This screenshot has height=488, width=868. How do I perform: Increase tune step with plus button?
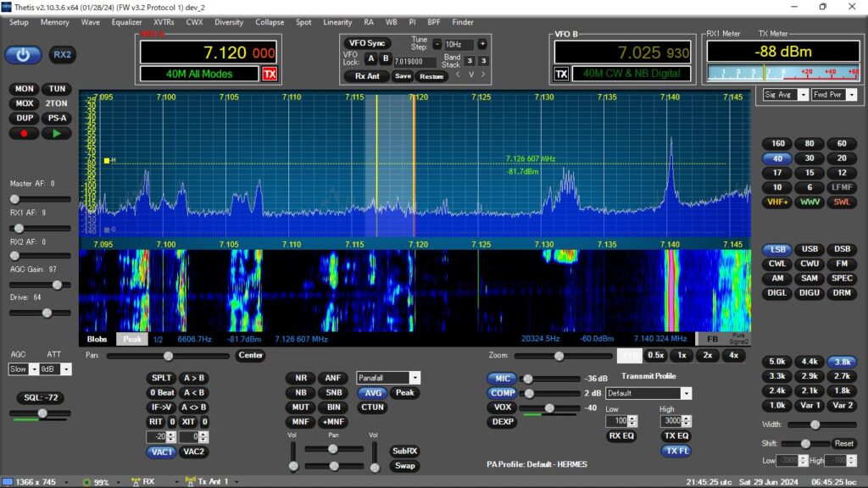pos(482,44)
